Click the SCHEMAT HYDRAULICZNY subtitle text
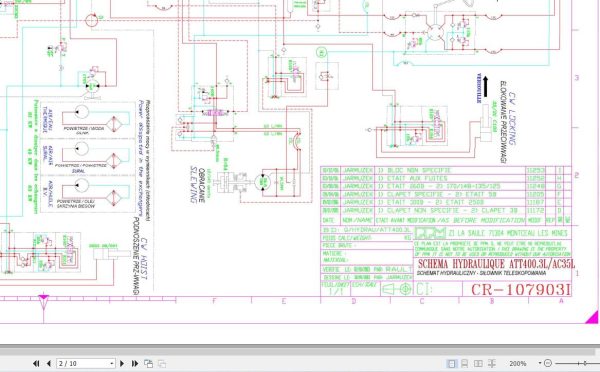Viewport: 600px width, 372px height. coord(481,273)
